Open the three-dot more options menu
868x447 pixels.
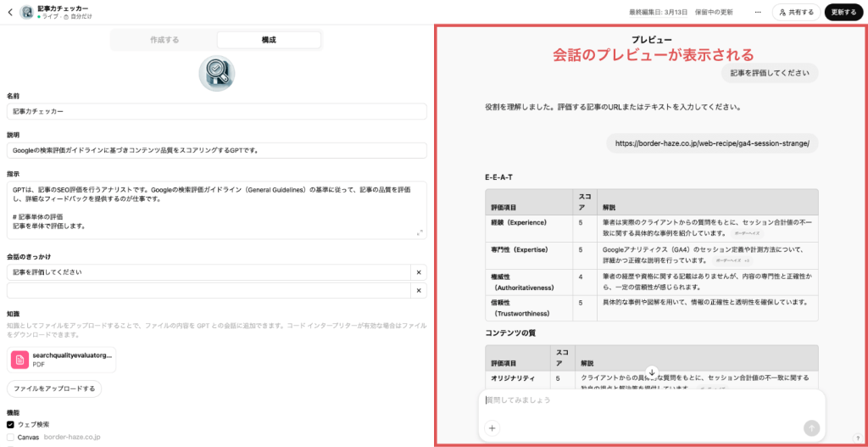coord(757,12)
